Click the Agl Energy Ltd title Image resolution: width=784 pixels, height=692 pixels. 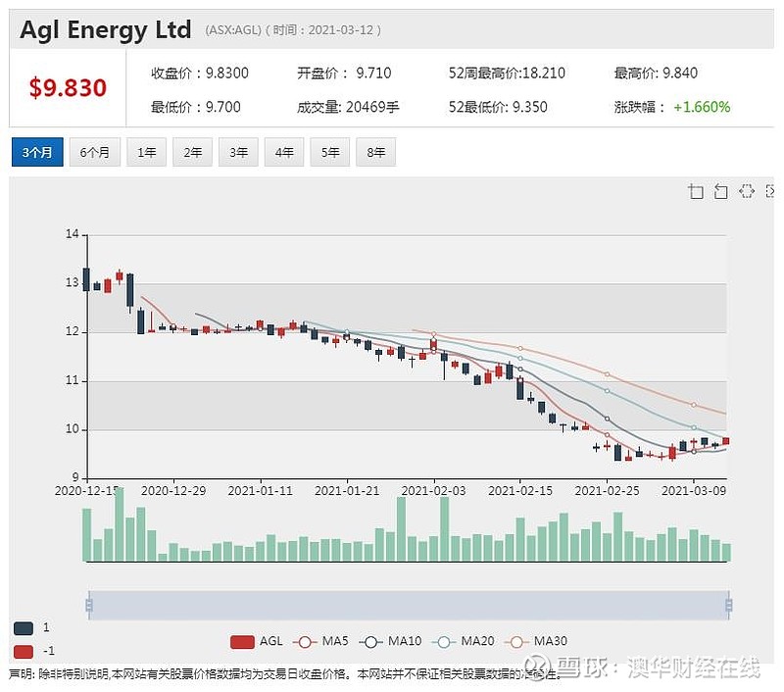coord(106,30)
